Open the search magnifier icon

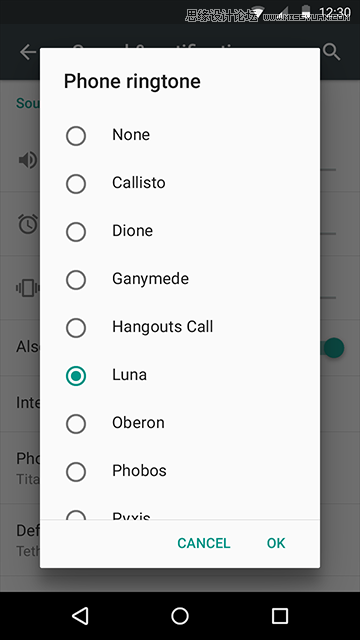(x=331, y=52)
